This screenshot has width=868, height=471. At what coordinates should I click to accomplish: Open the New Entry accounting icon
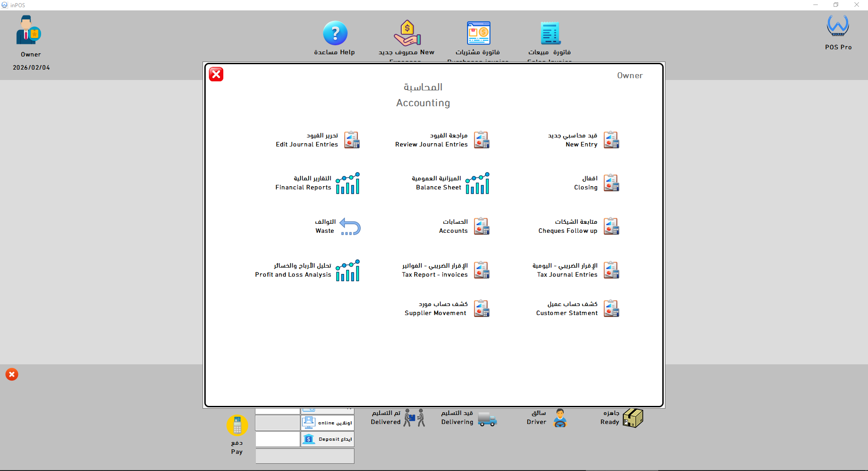pos(611,140)
